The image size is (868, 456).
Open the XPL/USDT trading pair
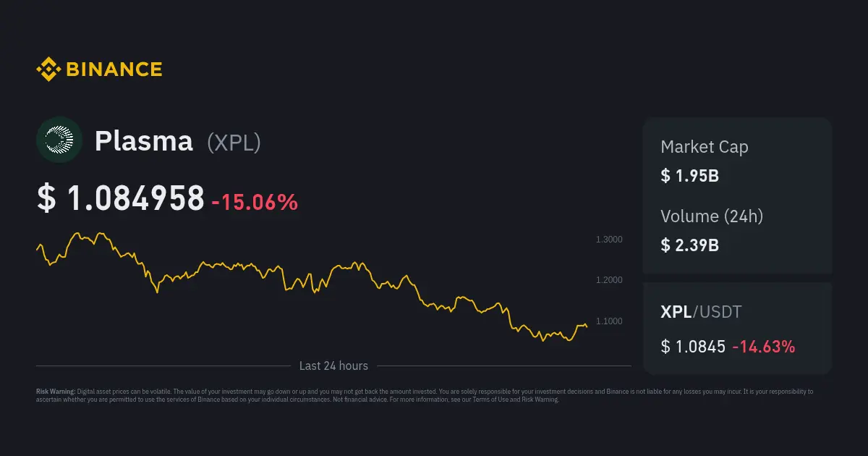(701, 312)
